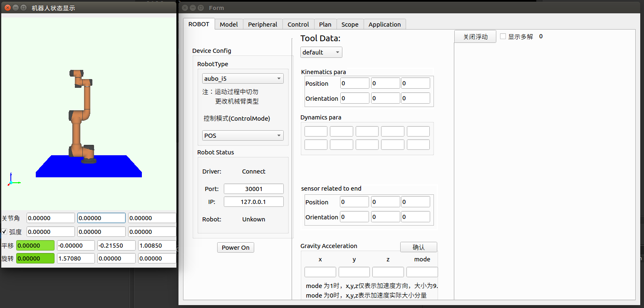The image size is (644, 308).
Task: Click the 关闭浮动 button
Action: click(475, 37)
